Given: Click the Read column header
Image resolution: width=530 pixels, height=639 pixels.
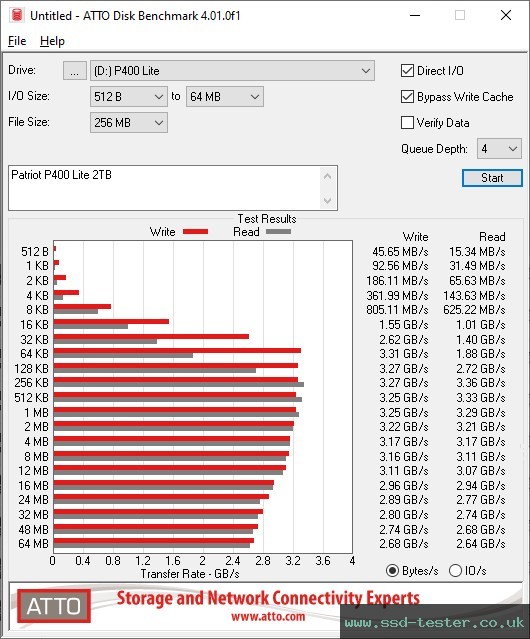Looking at the screenshot, I should click(x=492, y=237).
